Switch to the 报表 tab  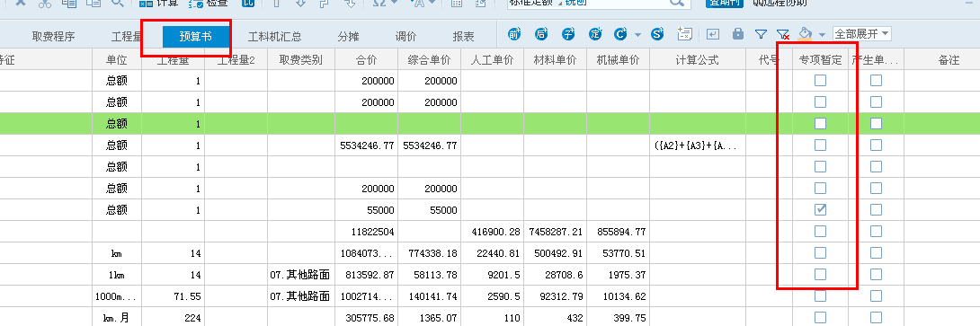pyautogui.click(x=463, y=36)
